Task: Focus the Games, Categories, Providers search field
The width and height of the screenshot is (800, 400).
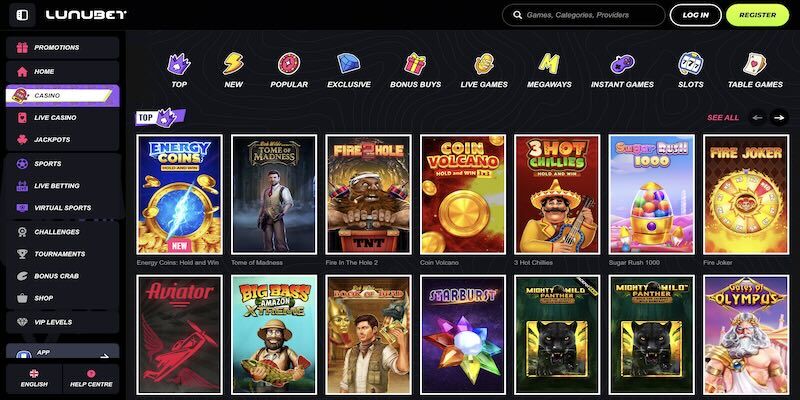Action: [584, 15]
